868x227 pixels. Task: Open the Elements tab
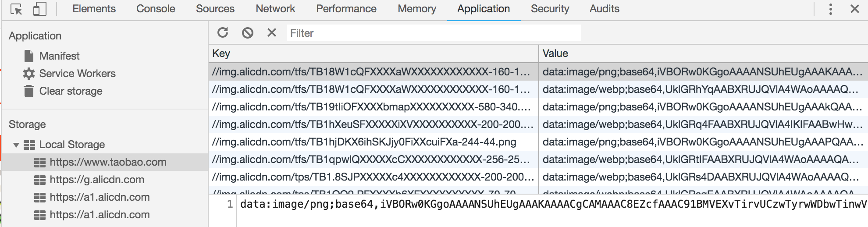pyautogui.click(x=94, y=9)
